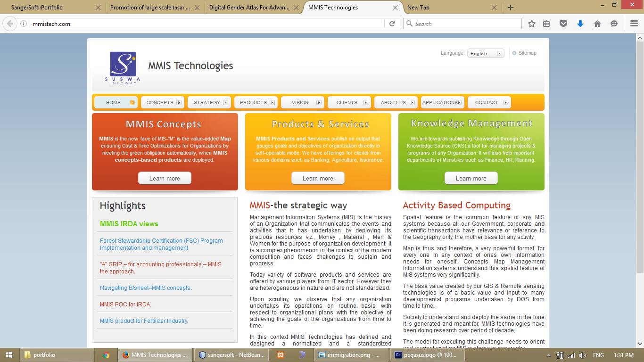Open the PRODUCTS navigation menu
The width and height of the screenshot is (644, 362).
(x=257, y=102)
